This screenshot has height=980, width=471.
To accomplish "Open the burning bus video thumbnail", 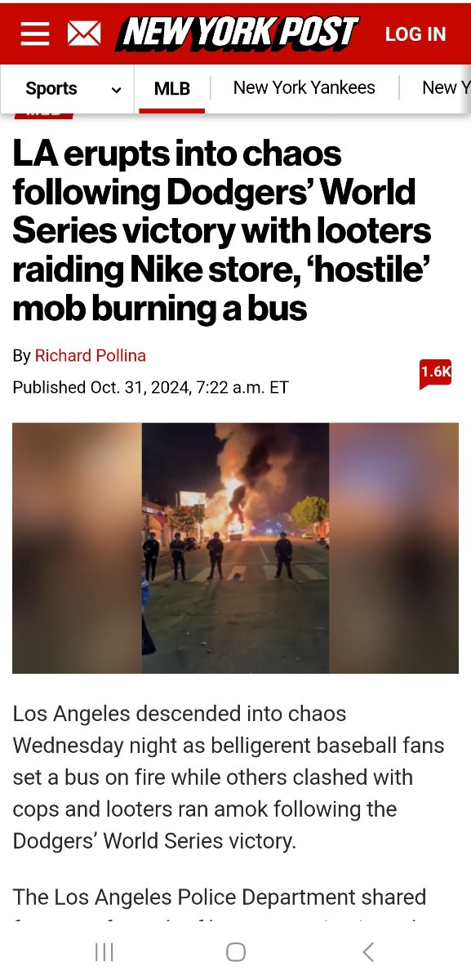I will point(235,548).
